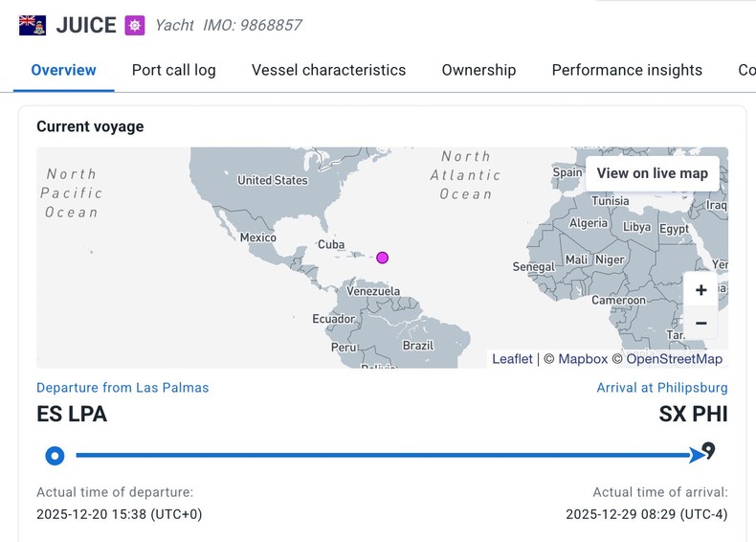756x542 pixels.
Task: Click the voyage progress arrowhead
Action: (x=696, y=456)
